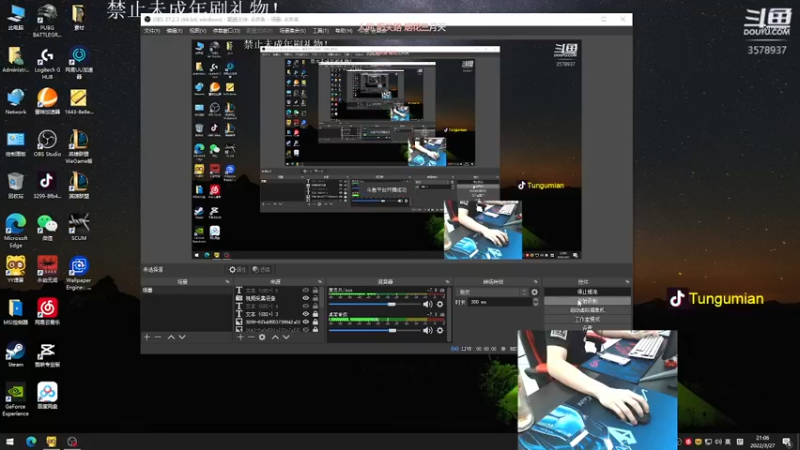Add a new source with the Sources plus icon
The image size is (800, 450).
(240, 337)
